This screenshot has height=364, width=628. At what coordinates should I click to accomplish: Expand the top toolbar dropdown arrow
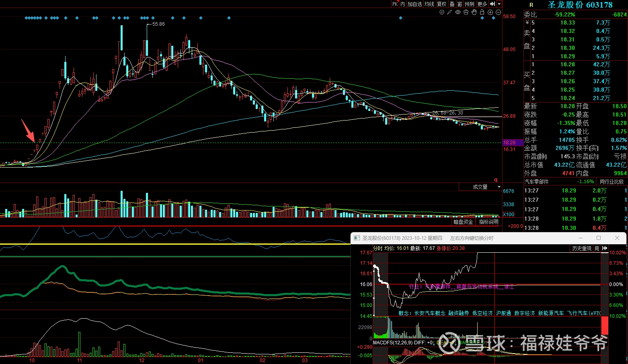point(499,4)
